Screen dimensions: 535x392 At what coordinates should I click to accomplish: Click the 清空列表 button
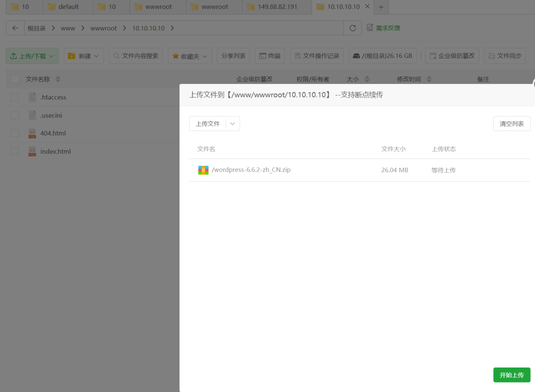coord(511,124)
